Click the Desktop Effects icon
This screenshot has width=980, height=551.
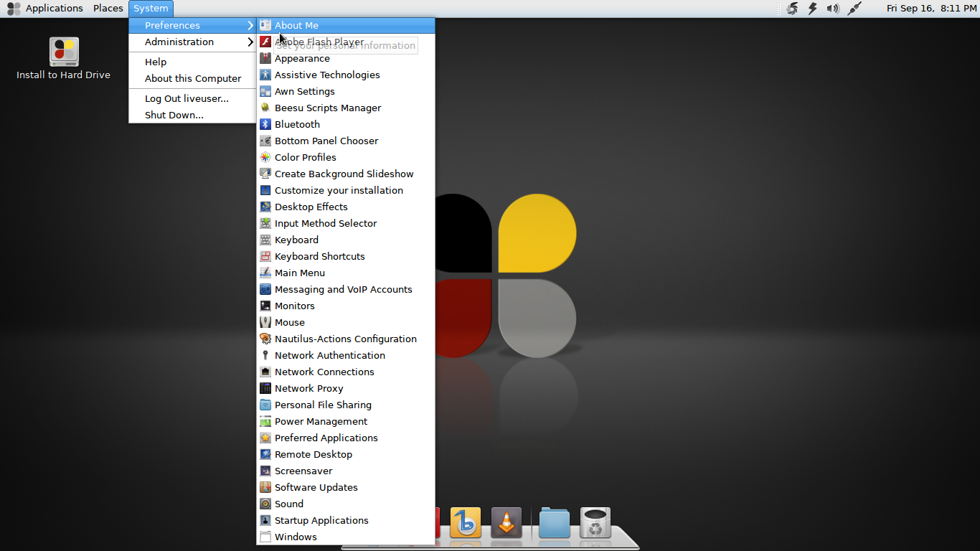[x=265, y=207]
